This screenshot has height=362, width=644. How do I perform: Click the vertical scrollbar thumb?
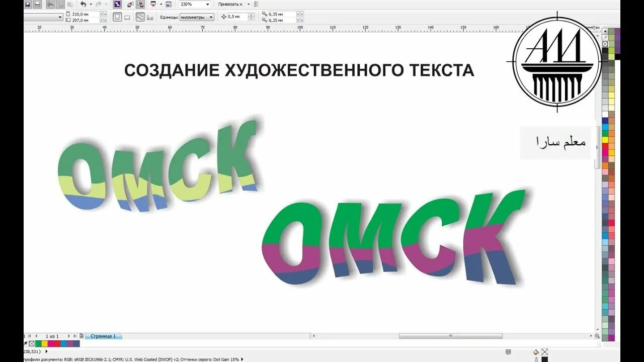pyautogui.click(x=597, y=147)
